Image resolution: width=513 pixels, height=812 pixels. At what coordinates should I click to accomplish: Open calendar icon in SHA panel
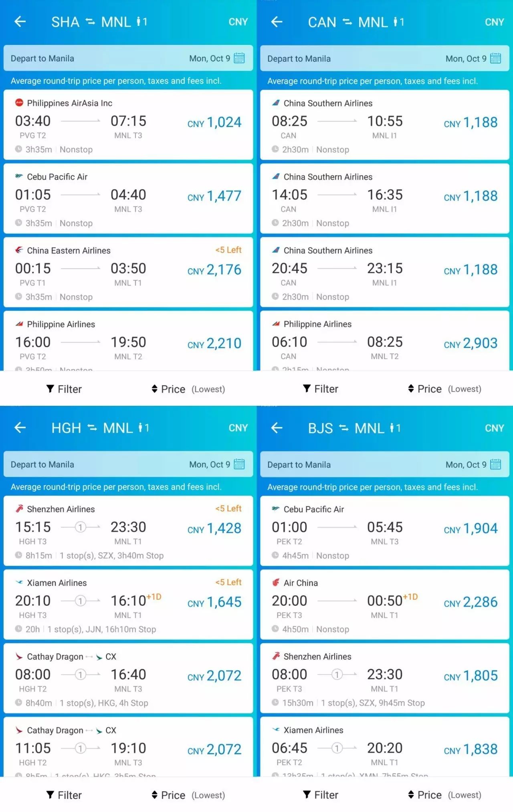[x=239, y=58]
